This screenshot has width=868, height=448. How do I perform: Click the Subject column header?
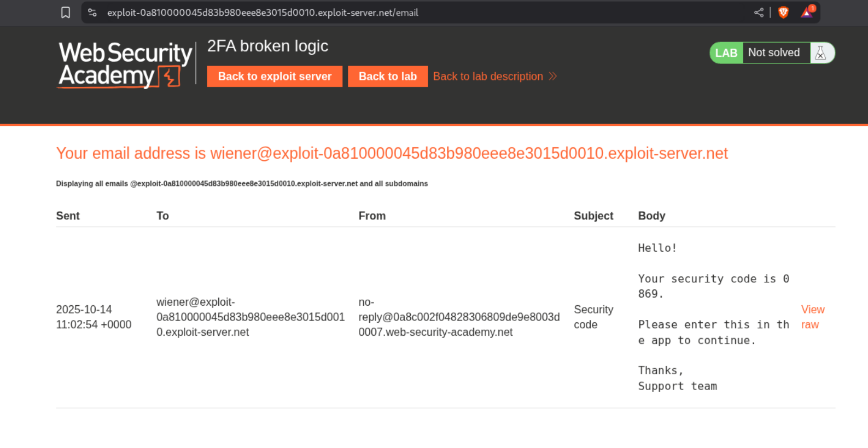[x=593, y=216]
